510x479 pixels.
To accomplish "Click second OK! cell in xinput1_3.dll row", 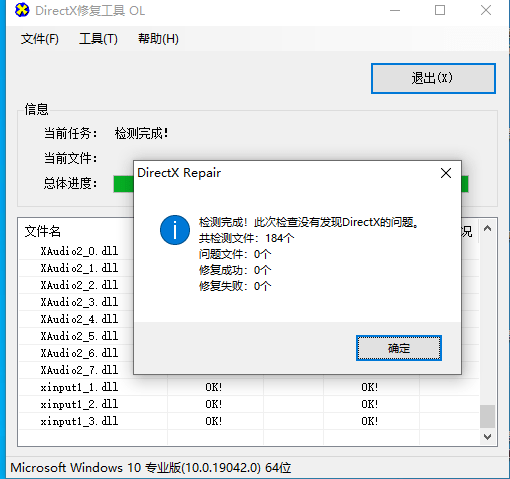I will [370, 421].
